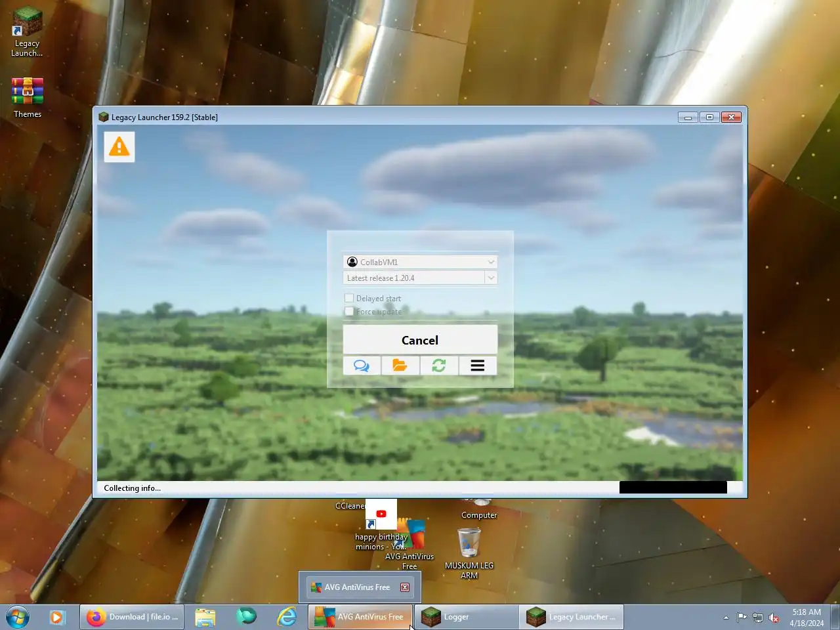Switch to Legacy Launcher taskbar button

coord(572,617)
